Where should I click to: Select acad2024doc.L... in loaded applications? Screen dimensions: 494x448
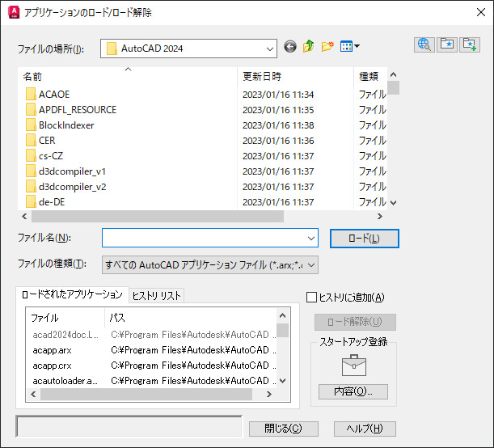pyautogui.click(x=65, y=335)
